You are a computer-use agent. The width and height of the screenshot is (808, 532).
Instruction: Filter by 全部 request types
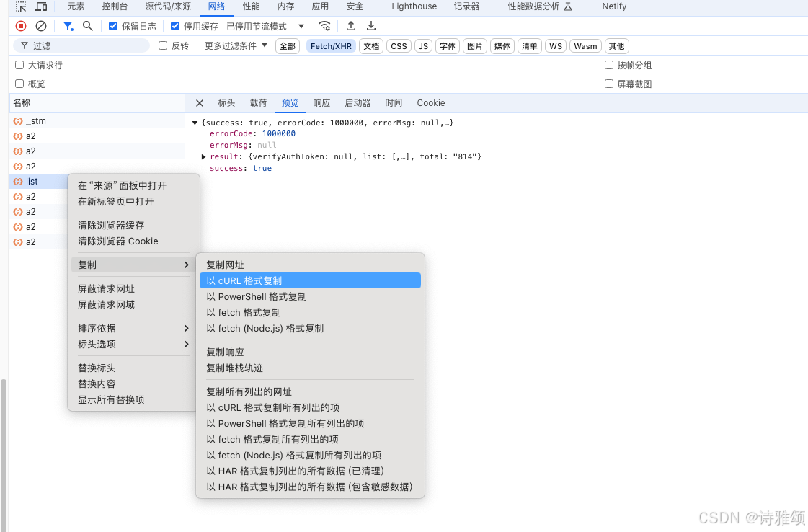click(x=288, y=46)
